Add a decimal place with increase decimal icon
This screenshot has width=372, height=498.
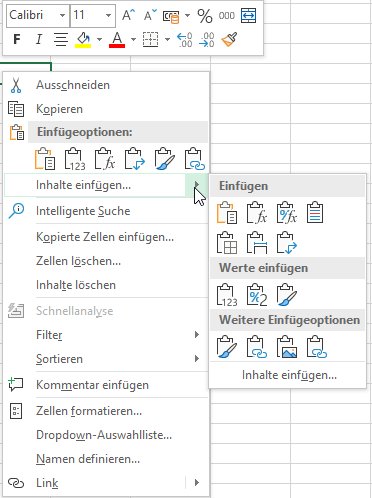coord(185,40)
